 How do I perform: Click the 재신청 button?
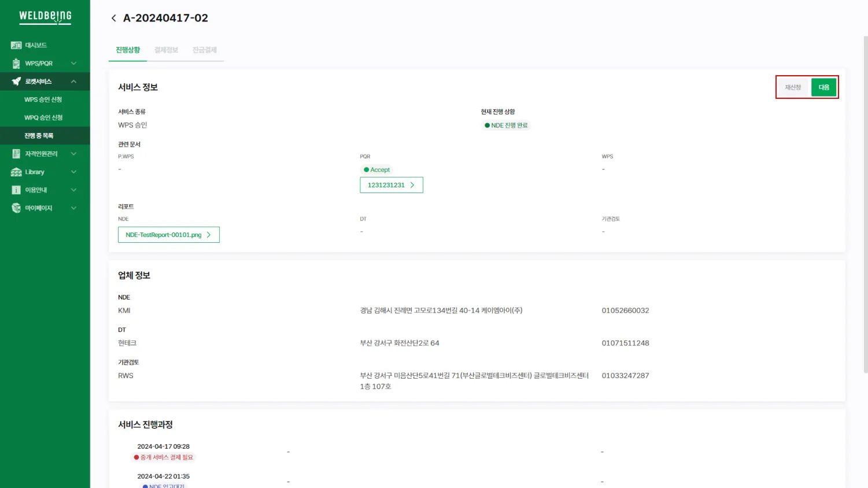pos(792,87)
